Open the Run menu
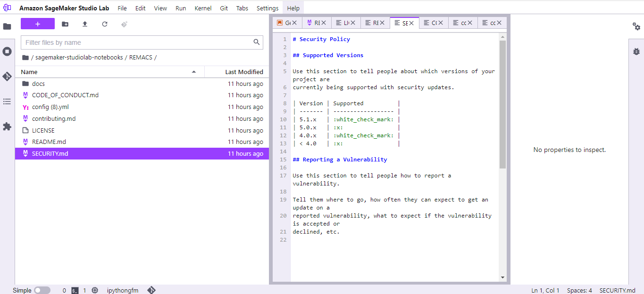 [x=181, y=8]
